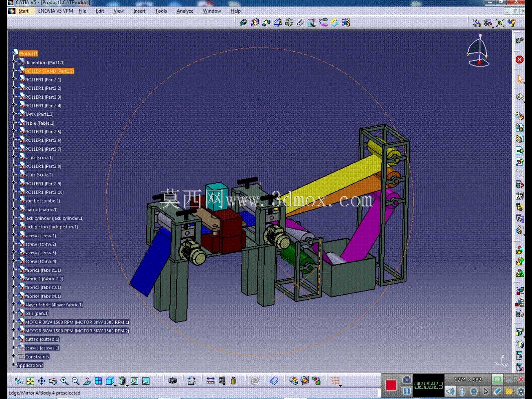Select sombe (sombe.1) in tree
Image resolution: width=532 pixels, height=399 pixels.
point(43,201)
